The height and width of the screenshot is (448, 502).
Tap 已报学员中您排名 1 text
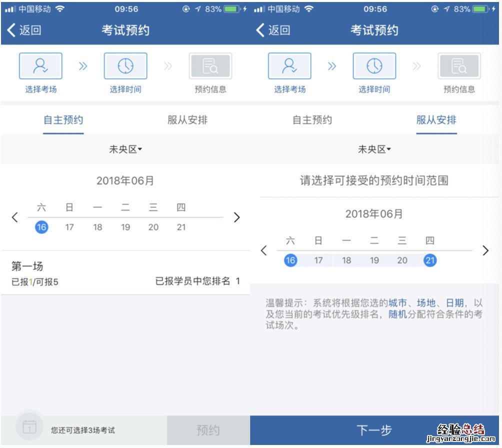click(x=197, y=281)
